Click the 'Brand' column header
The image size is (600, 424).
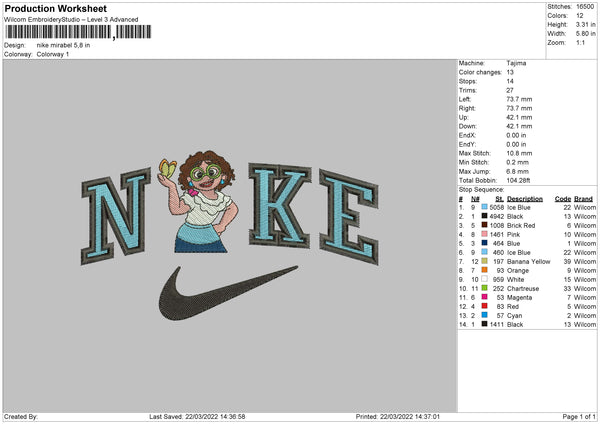[584, 199]
